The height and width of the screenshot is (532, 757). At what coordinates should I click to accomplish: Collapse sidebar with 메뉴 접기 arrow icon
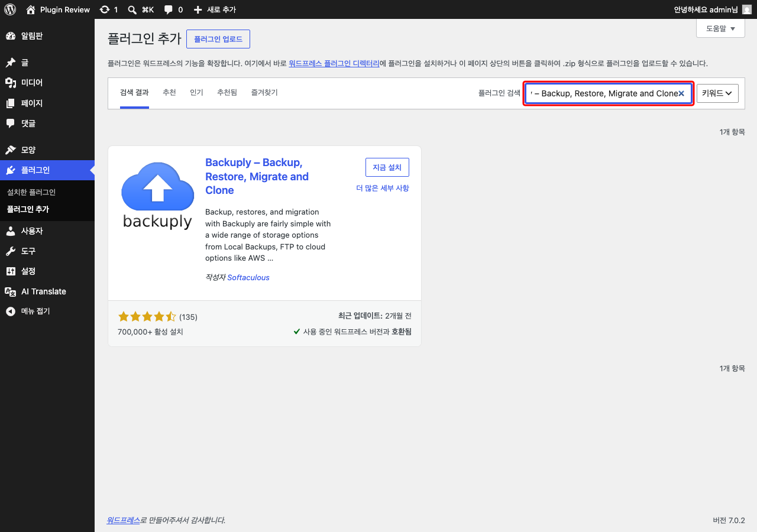(x=11, y=312)
